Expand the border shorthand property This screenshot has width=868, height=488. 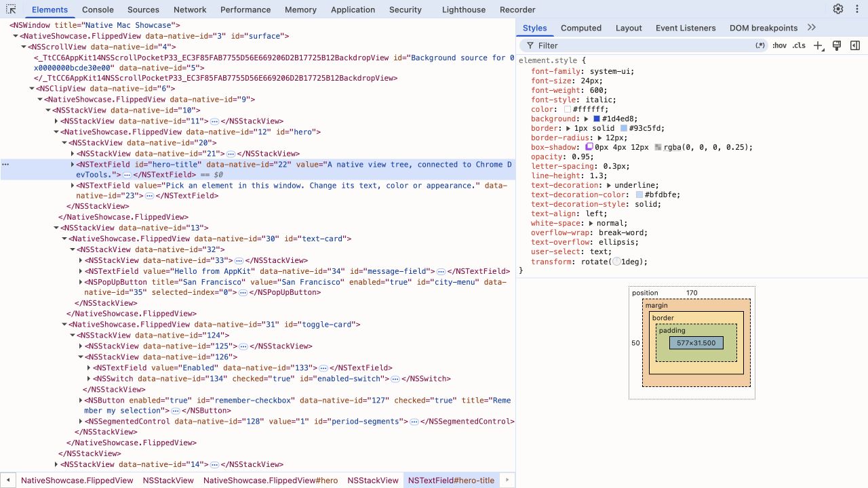pos(568,128)
